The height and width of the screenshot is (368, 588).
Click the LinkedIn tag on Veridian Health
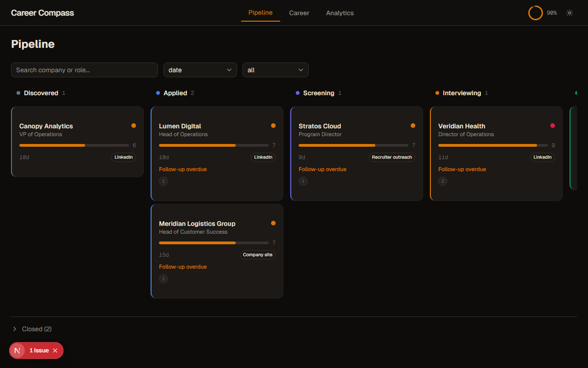point(543,157)
